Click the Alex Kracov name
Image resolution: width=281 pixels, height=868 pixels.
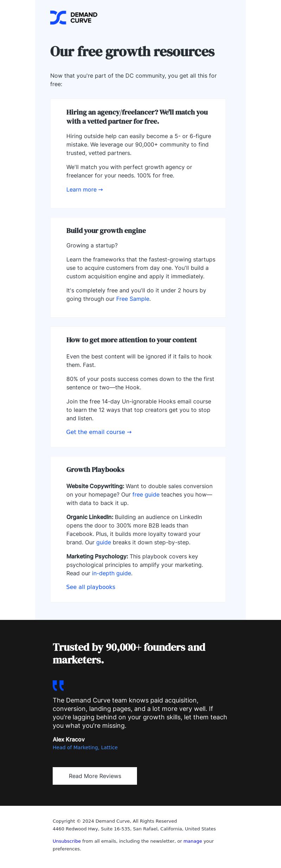68,739
